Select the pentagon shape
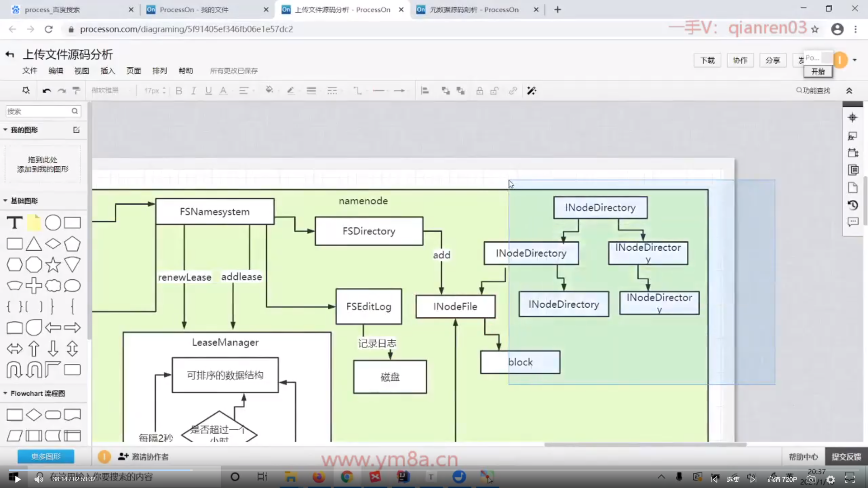 point(72,244)
